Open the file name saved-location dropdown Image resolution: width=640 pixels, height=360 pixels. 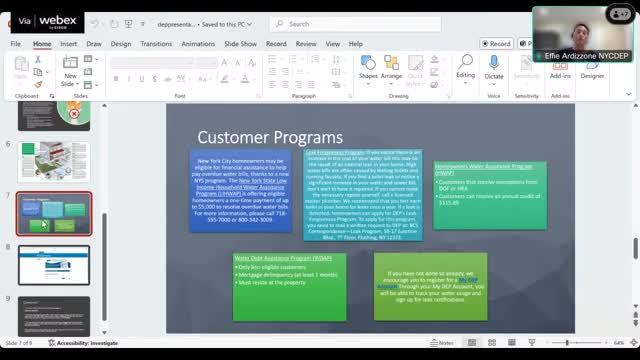[x=249, y=24]
